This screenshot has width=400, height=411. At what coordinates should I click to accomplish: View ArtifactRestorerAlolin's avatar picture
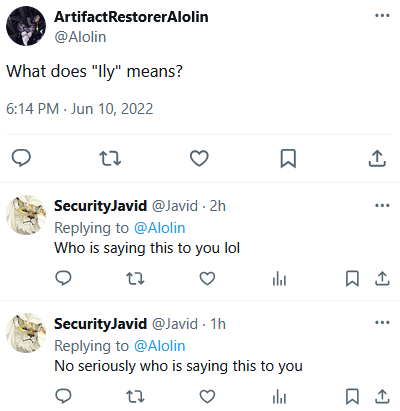(26, 26)
